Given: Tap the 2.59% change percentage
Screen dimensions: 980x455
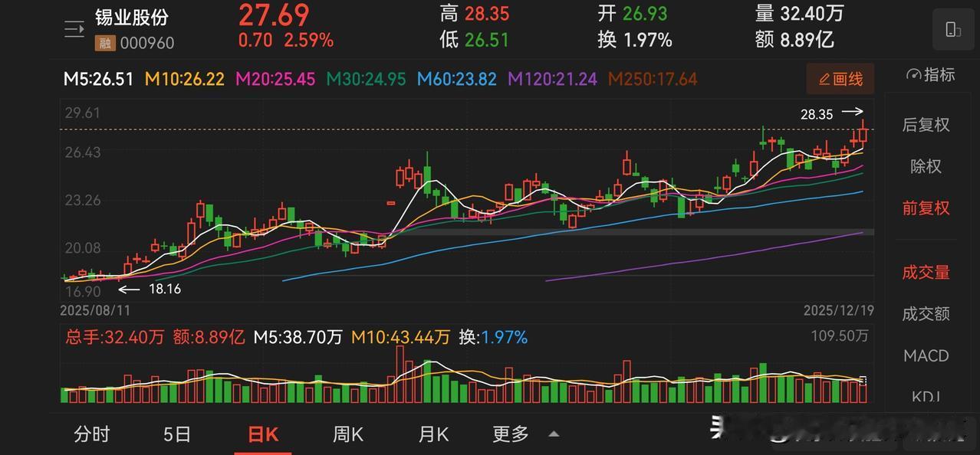Looking at the screenshot, I should pyautogui.click(x=309, y=40).
